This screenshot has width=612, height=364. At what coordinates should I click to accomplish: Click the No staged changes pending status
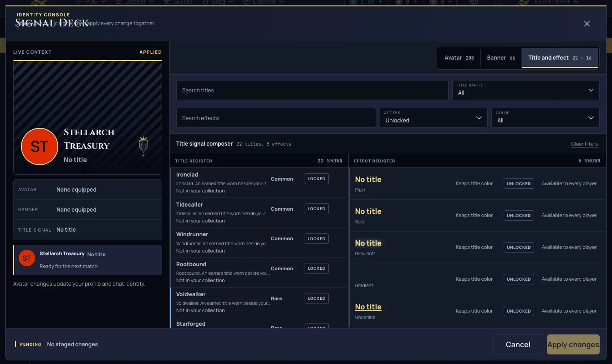click(x=72, y=344)
